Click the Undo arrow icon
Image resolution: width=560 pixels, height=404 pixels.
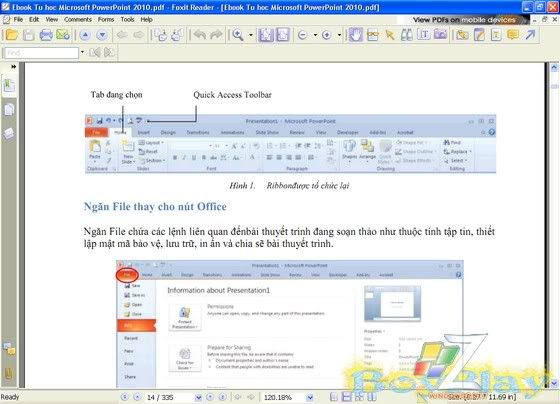[x=200, y=35]
